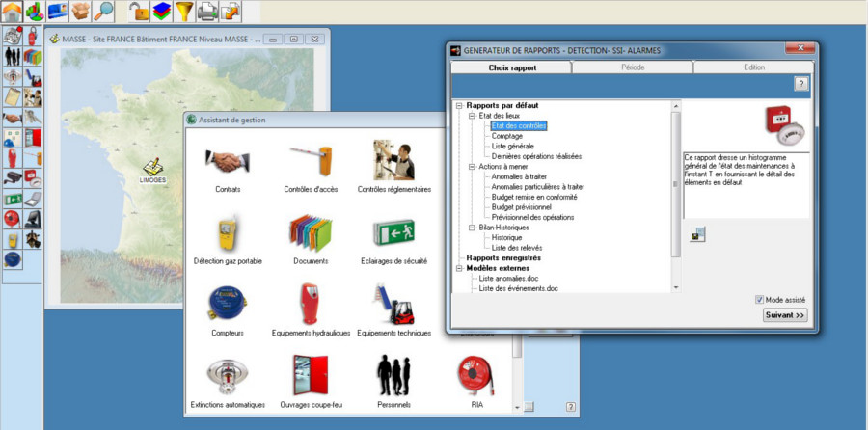Select Historique in the report tree

506,237
